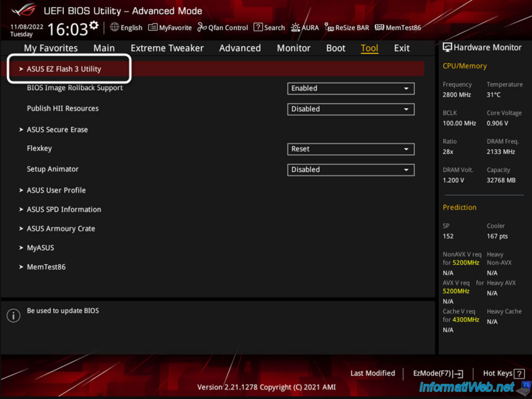Open the BIOS Image Rollback Support dropdown
Screen dimensions: 532x399
(350, 88)
